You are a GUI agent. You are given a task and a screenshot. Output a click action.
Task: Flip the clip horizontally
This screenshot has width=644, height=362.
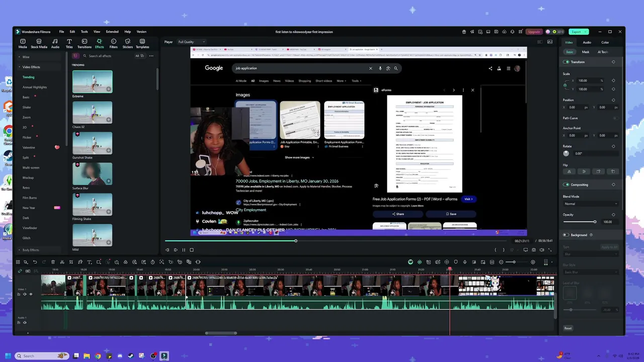point(570,171)
